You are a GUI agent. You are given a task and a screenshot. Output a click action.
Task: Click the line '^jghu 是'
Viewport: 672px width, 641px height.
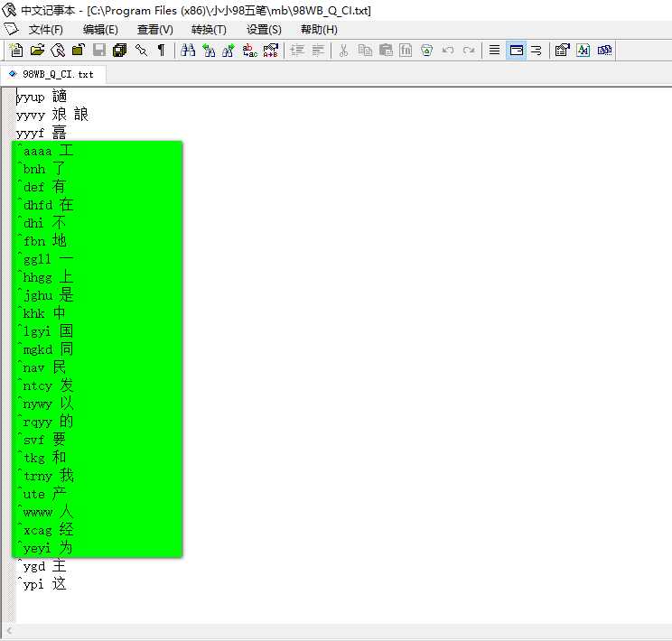pos(45,295)
